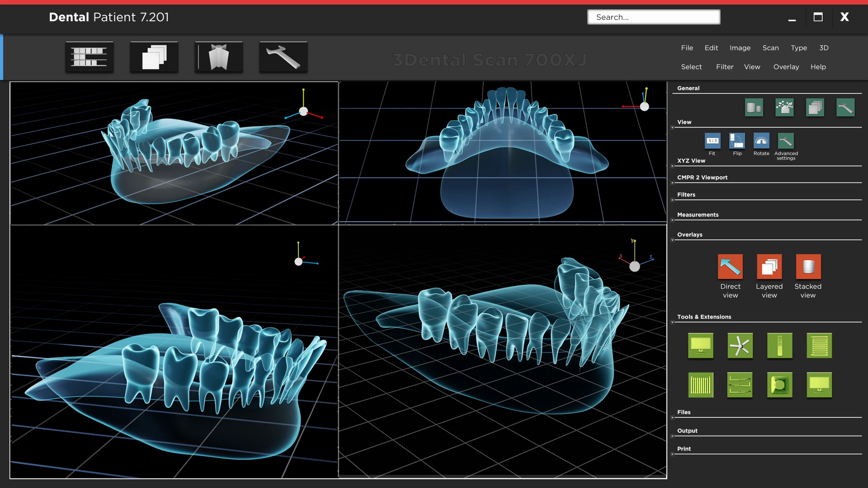868x488 pixels.
Task: Select the Flip view tool
Action: point(737,141)
